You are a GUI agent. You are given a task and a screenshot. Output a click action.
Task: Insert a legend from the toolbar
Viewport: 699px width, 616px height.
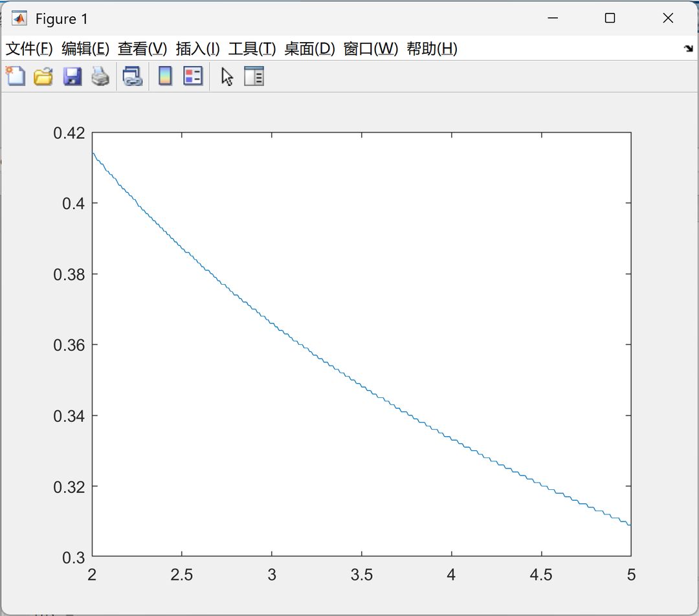point(193,76)
